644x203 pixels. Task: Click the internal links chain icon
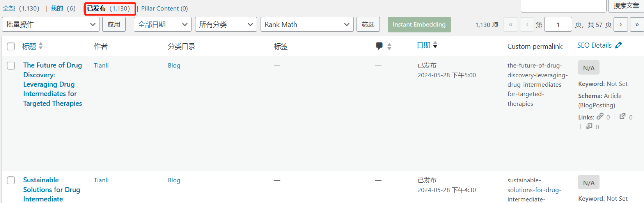600,116
